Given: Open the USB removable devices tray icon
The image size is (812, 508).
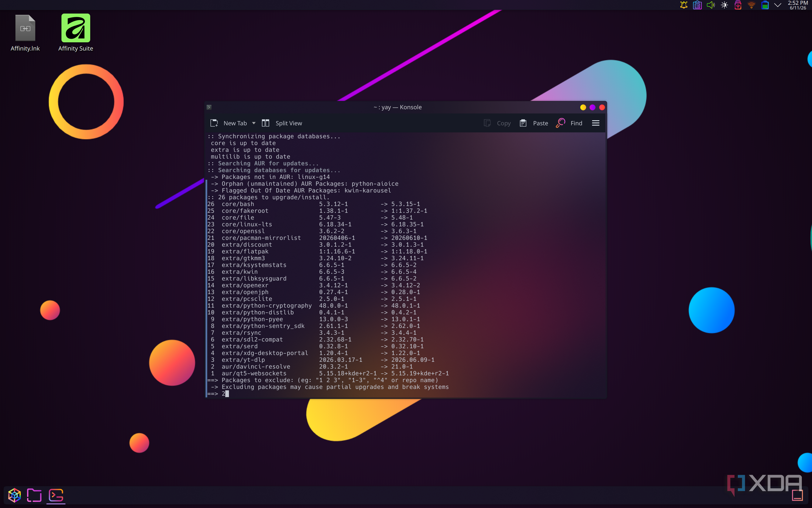Looking at the screenshot, I should [738, 5].
